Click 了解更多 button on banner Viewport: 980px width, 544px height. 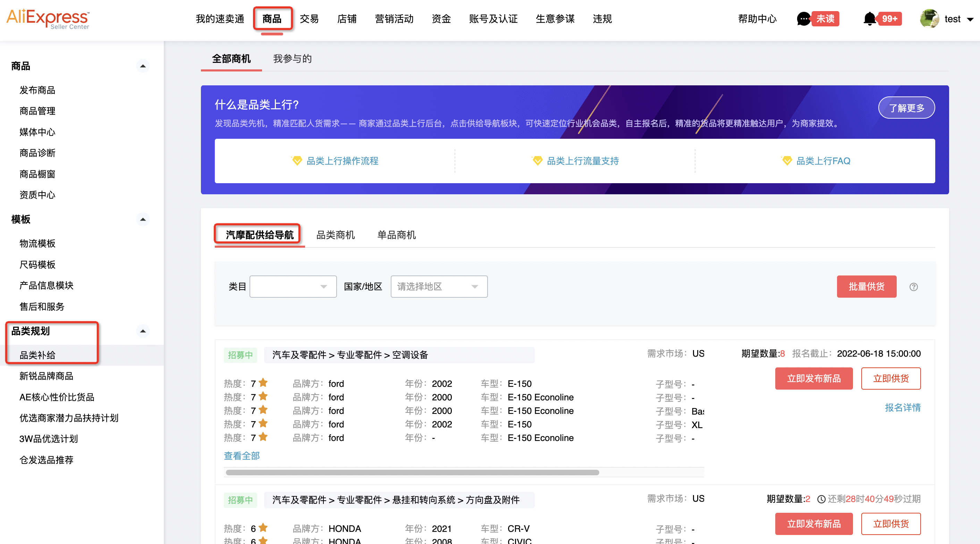(906, 108)
